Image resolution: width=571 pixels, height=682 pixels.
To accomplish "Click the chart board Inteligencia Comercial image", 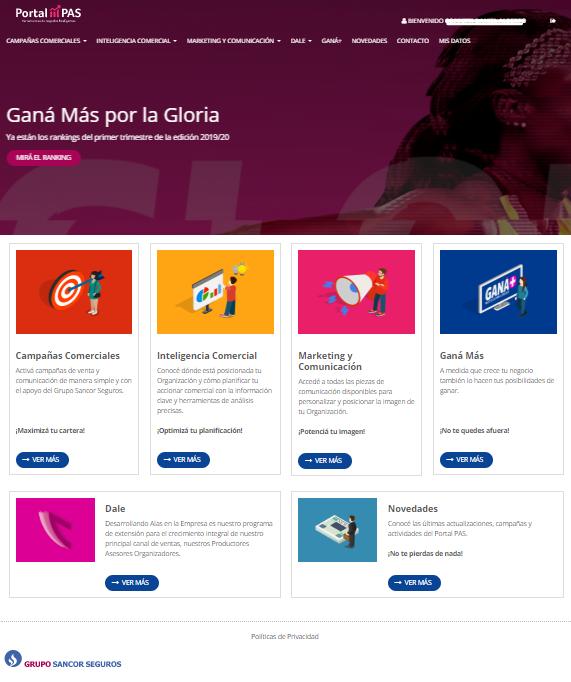I will pyautogui.click(x=215, y=292).
